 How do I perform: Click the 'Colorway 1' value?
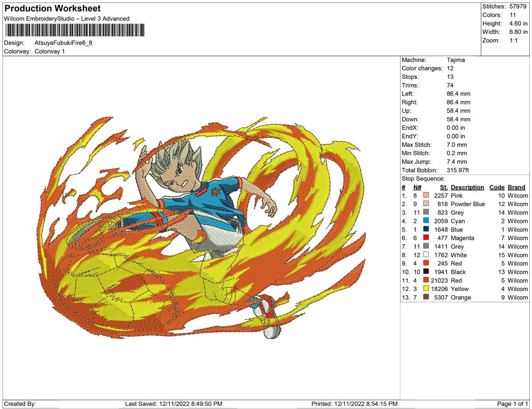(49, 52)
